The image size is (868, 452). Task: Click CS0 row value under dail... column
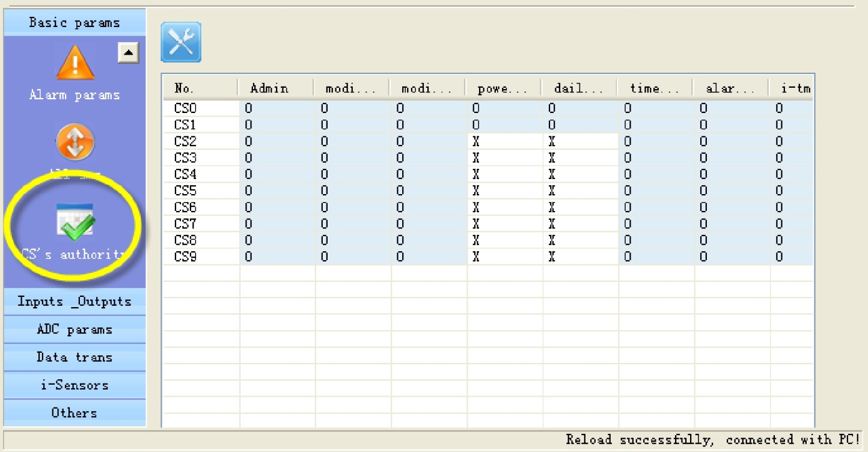(551, 109)
